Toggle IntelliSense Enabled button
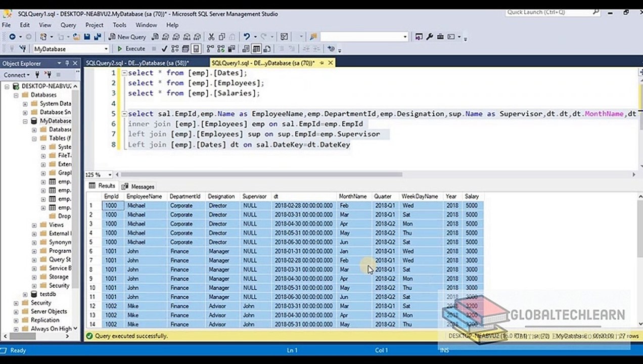The width and height of the screenshot is (643, 364). click(196, 49)
